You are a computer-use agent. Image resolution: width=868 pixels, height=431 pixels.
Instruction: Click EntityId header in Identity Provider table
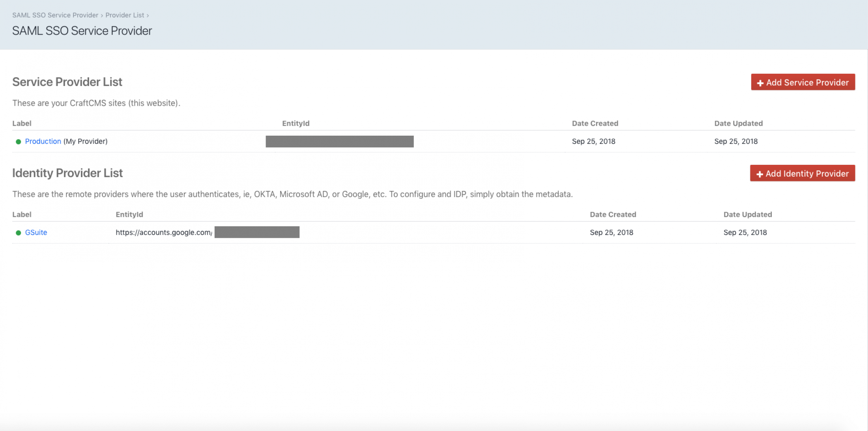coord(129,215)
